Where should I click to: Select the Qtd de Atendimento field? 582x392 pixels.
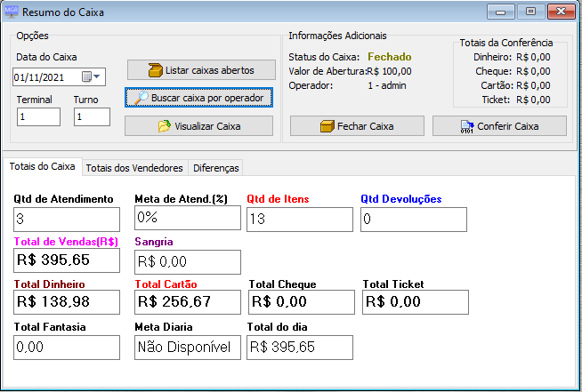pos(67,219)
